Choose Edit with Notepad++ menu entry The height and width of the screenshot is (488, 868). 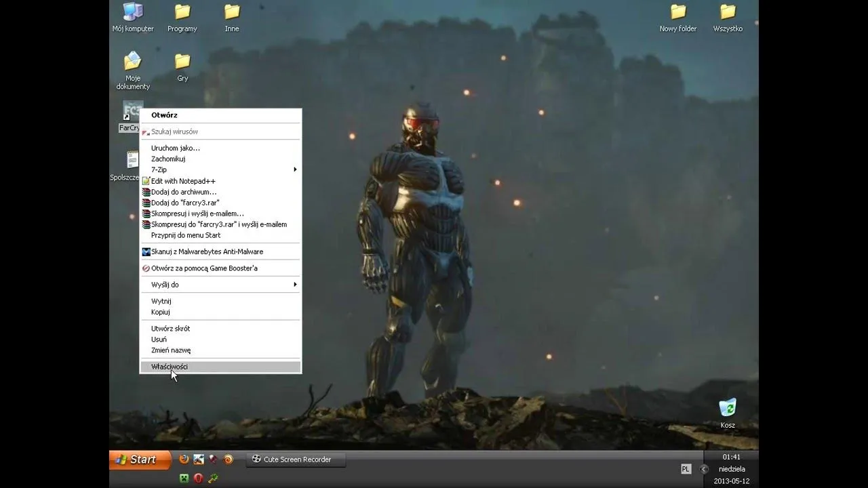click(x=183, y=181)
